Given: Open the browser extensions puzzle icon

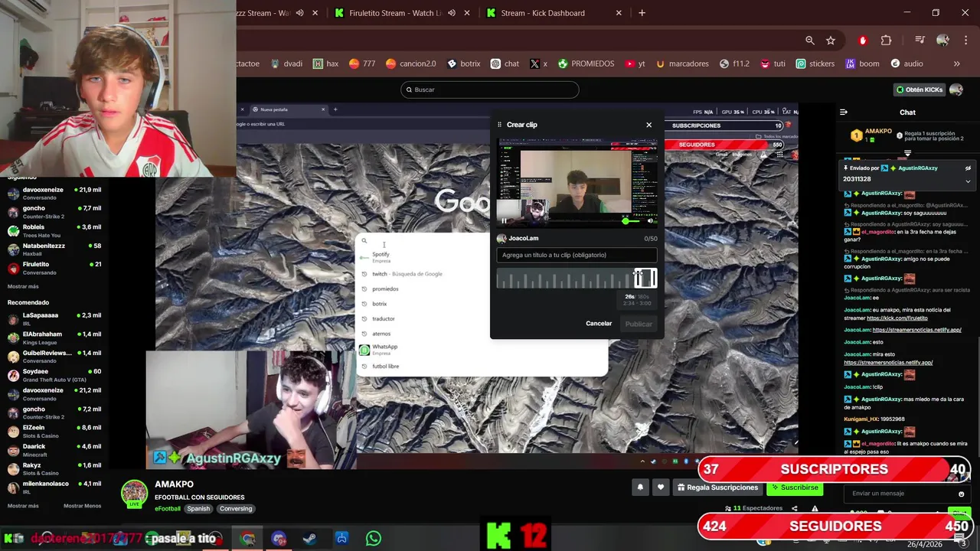Looking at the screenshot, I should (886, 41).
